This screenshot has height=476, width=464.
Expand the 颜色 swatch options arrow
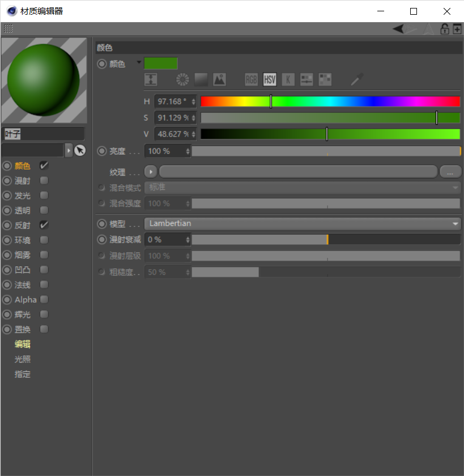138,63
